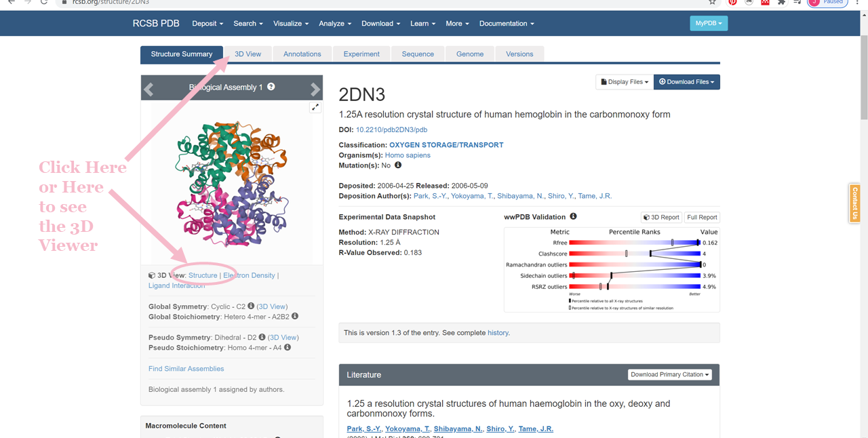Image resolution: width=868 pixels, height=438 pixels.
Task: Open the Electron Density 3D view link
Action: tap(249, 275)
